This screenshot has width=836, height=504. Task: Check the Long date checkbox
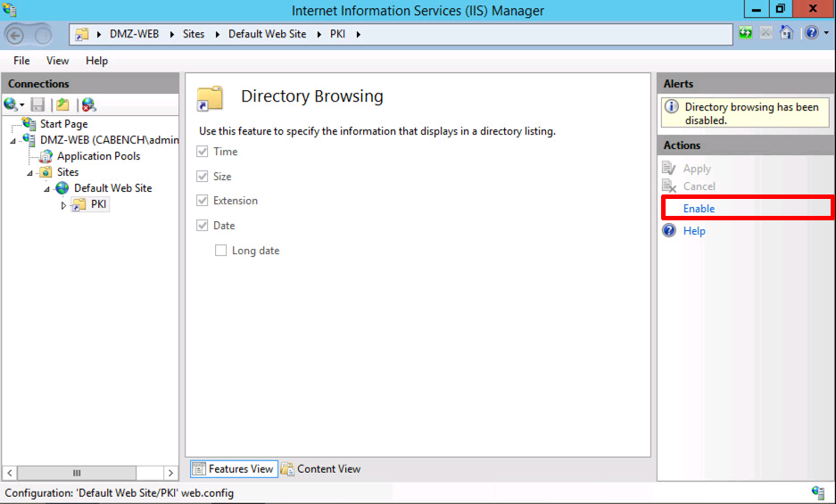[x=220, y=250]
